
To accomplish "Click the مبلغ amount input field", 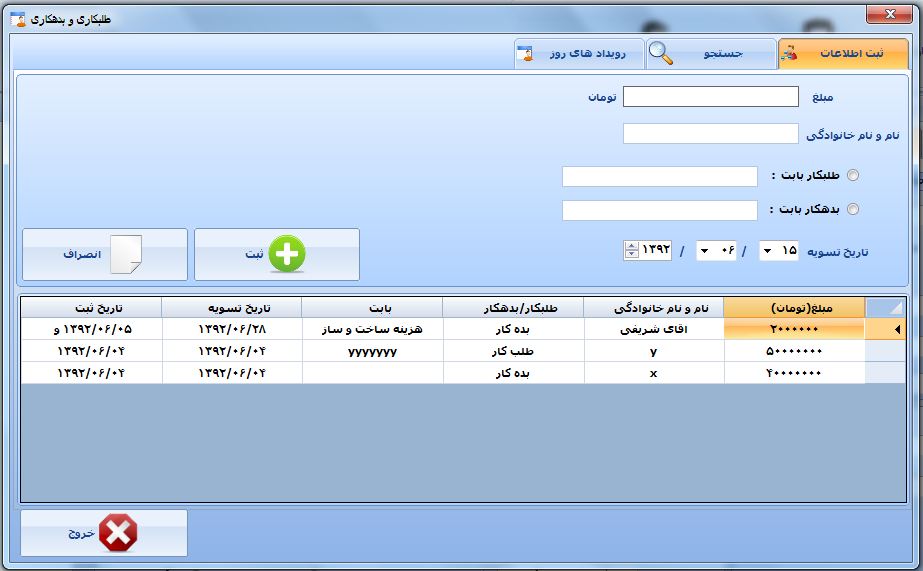I will (x=710, y=97).
